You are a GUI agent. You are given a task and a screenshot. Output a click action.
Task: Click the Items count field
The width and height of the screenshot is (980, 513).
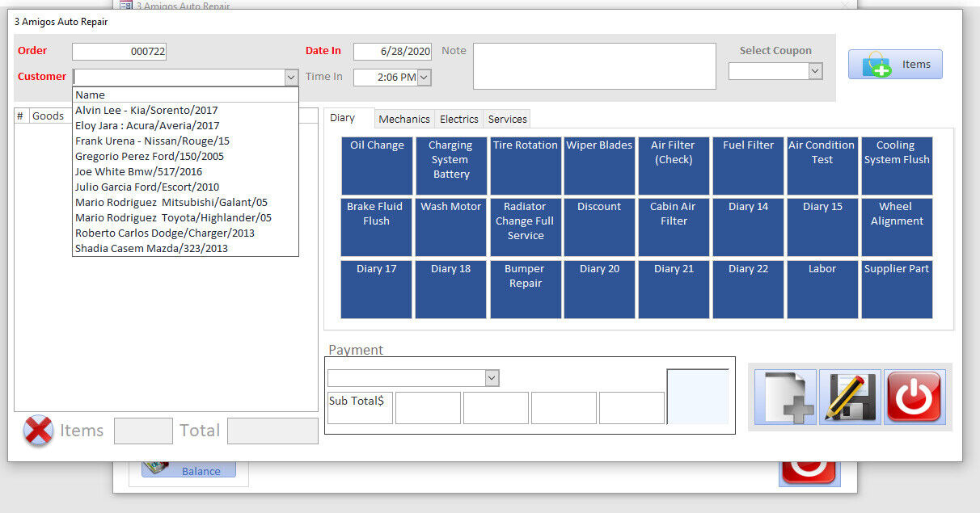click(143, 431)
